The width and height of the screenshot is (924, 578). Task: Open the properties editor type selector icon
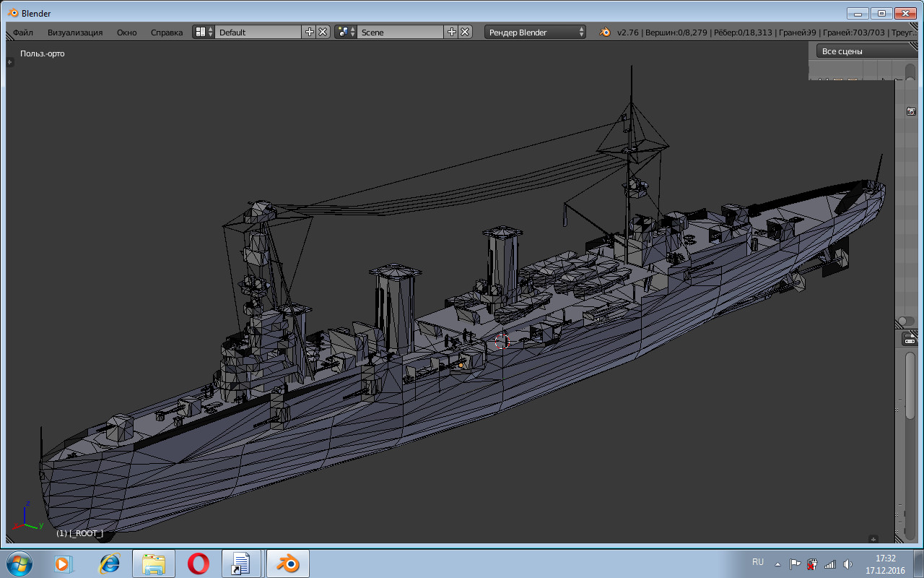click(x=910, y=339)
